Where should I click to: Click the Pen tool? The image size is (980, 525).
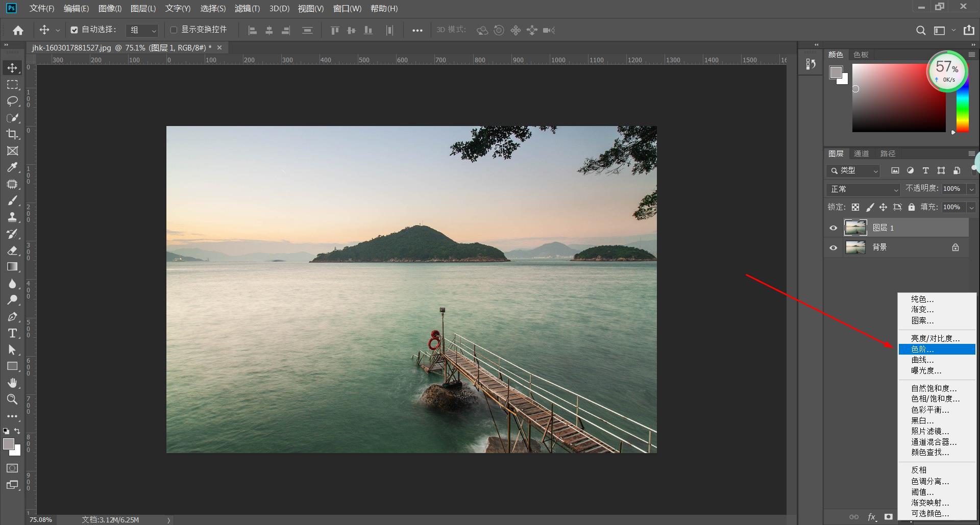[12, 317]
